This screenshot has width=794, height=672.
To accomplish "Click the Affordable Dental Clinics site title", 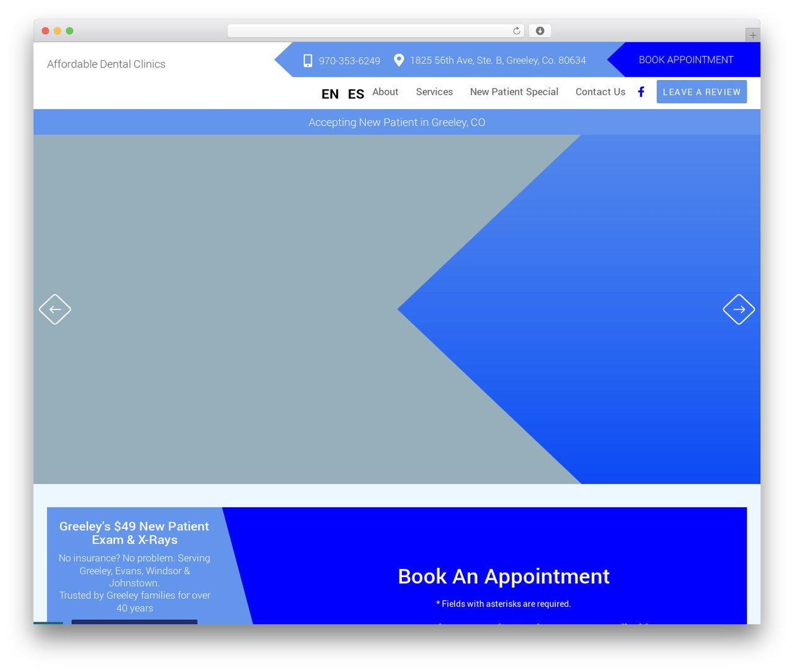I will tap(106, 64).
